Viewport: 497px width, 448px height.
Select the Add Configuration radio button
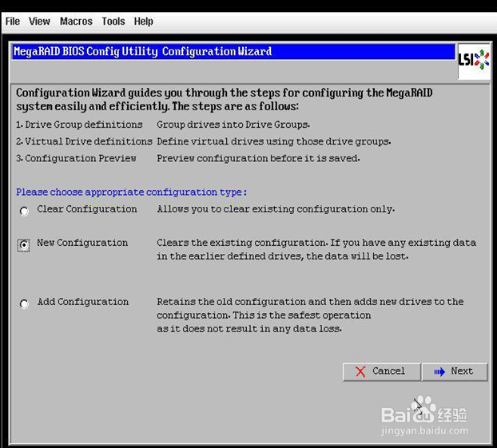pyautogui.click(x=24, y=303)
